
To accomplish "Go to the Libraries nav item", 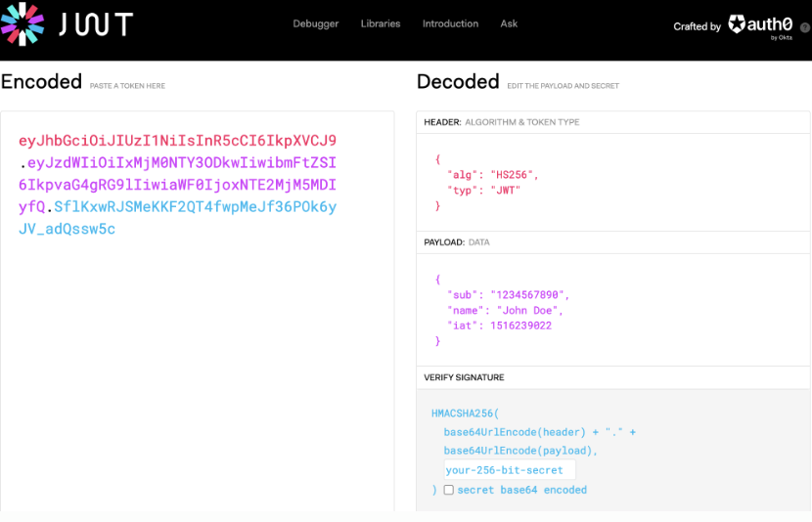I will coord(381,23).
